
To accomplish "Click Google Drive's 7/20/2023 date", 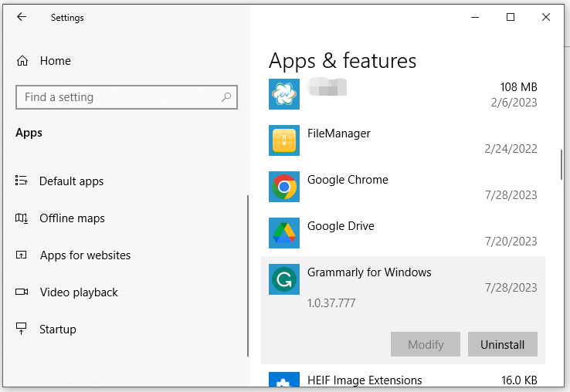I will pyautogui.click(x=511, y=242).
